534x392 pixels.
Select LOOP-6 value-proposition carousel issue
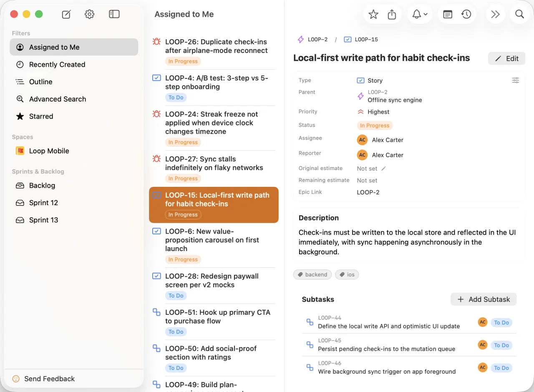[x=214, y=245]
